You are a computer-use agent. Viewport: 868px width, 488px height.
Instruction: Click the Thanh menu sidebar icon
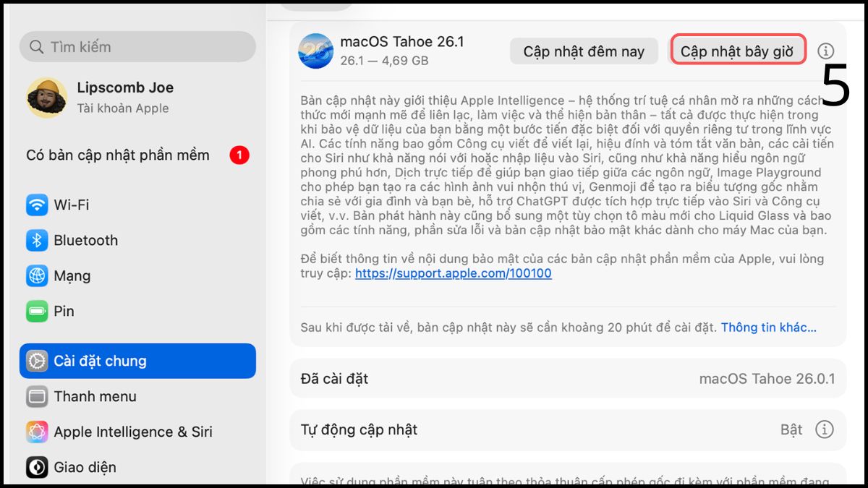click(x=37, y=396)
